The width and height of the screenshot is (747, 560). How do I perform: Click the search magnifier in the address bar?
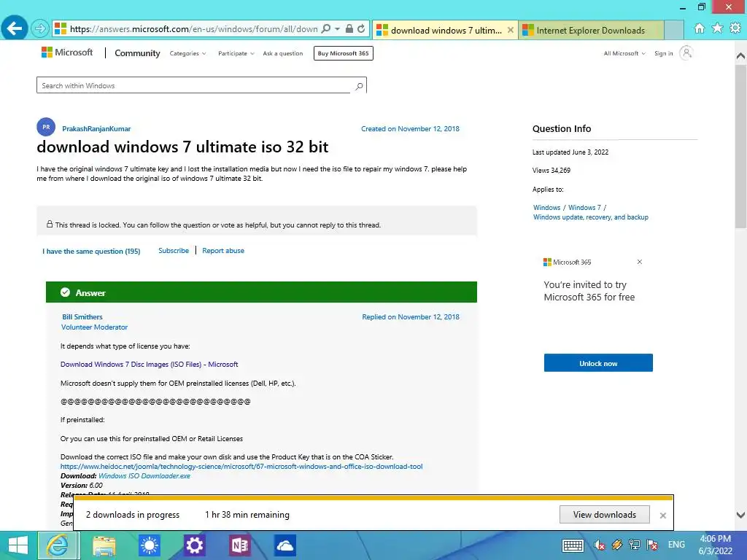326,28
